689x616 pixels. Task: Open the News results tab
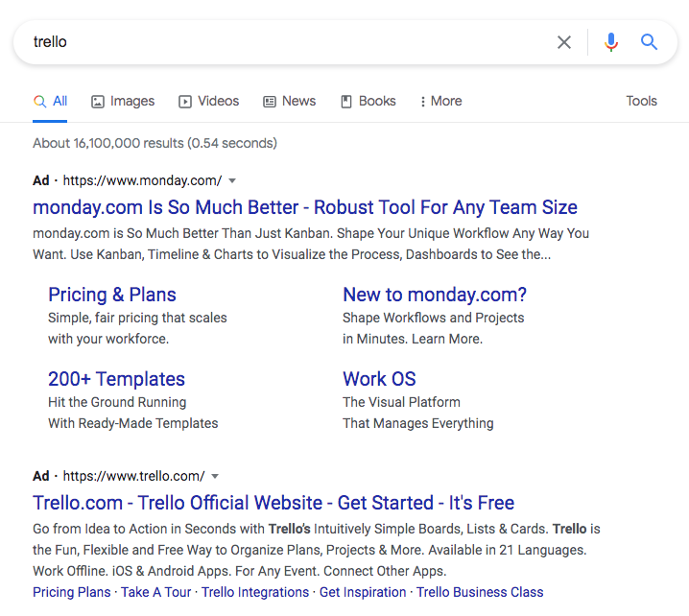tap(289, 101)
